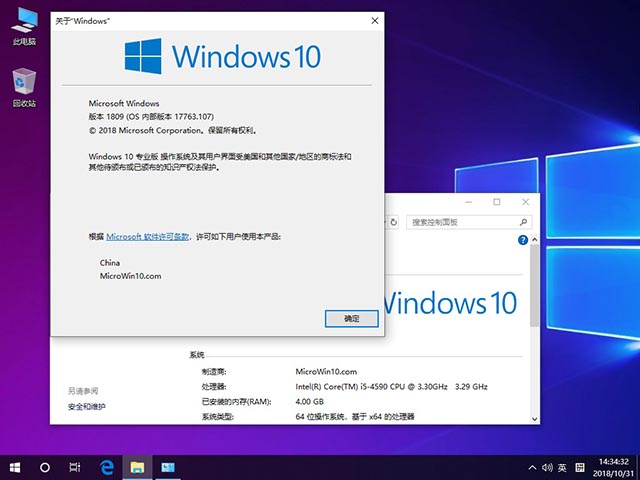Open the Recycle Bin desktop icon
This screenshot has width=640, height=480.
(x=24, y=88)
